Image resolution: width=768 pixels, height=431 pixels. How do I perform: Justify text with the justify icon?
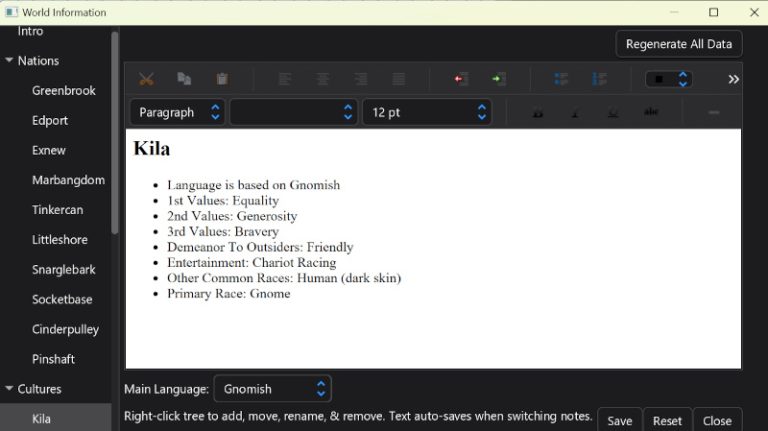click(399, 79)
